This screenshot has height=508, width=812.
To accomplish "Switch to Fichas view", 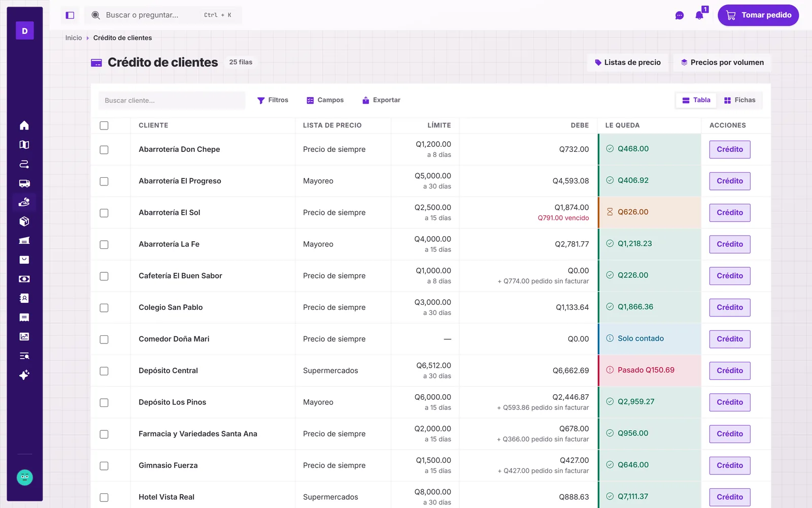I will (x=739, y=100).
